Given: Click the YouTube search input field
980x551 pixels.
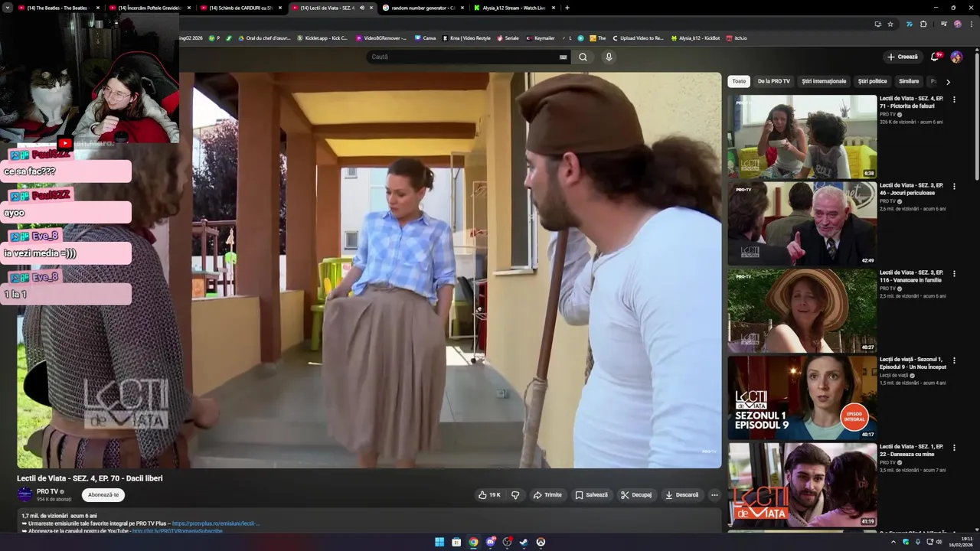Looking at the screenshot, I should 463,57.
